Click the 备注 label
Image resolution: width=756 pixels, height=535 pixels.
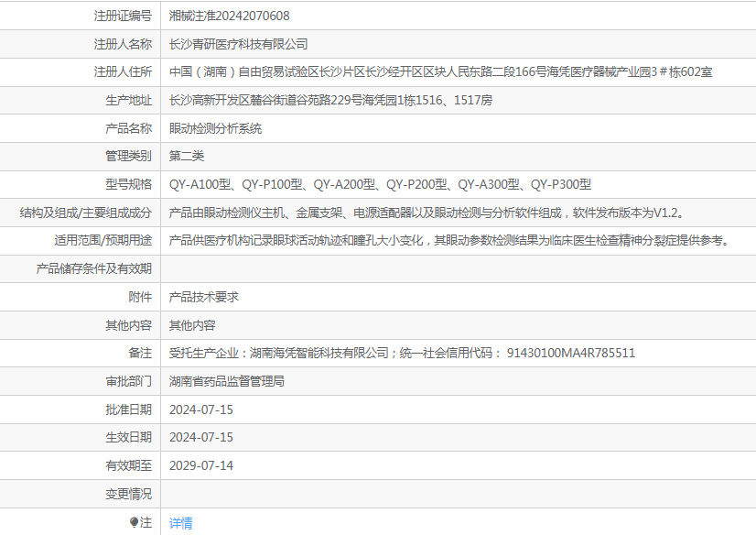[140, 353]
